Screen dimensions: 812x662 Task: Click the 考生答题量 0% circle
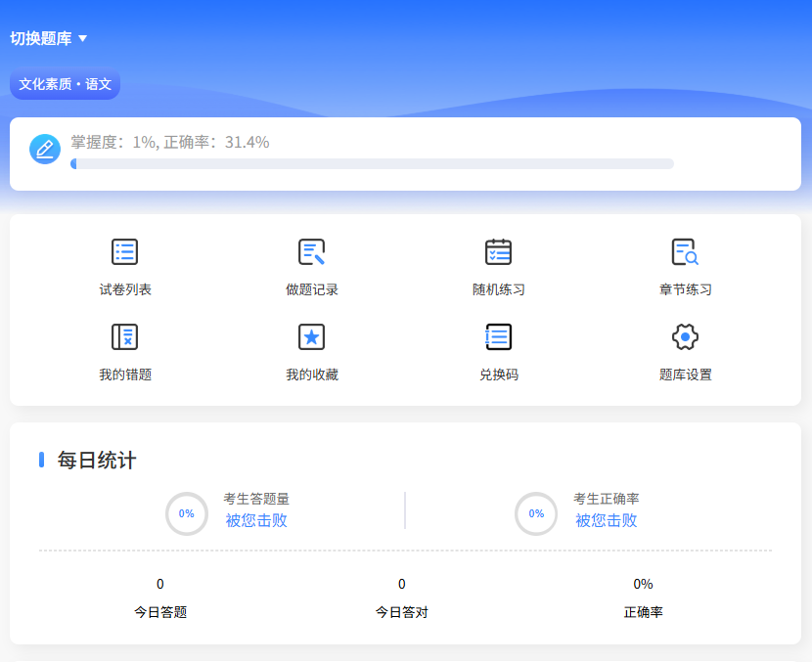186,513
